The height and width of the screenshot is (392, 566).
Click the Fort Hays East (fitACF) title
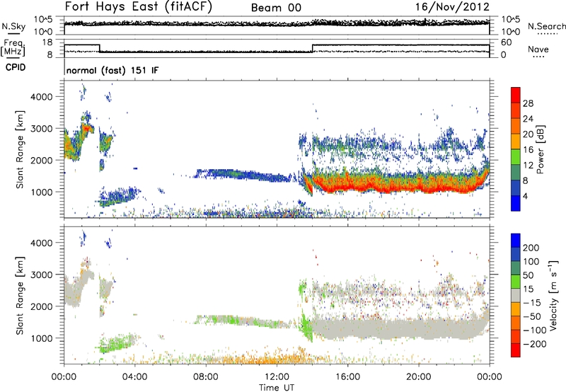pos(139,6)
